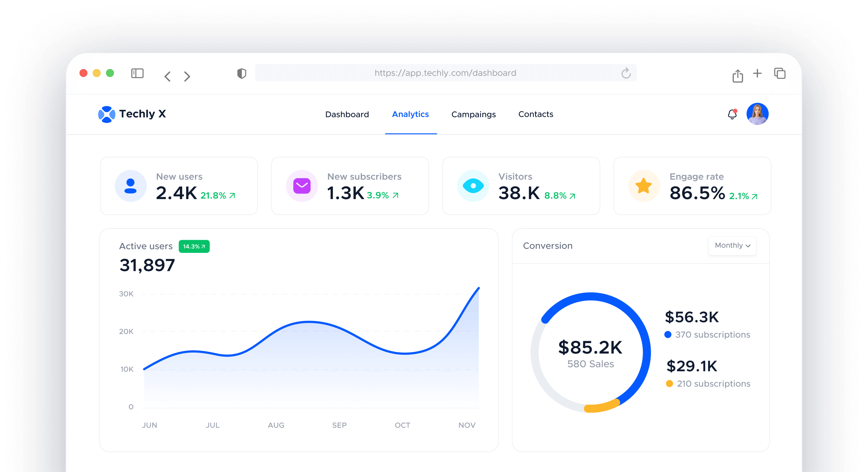This screenshot has height=472, width=868.
Task: Open a new browser tab with plus icon
Action: coord(757,74)
